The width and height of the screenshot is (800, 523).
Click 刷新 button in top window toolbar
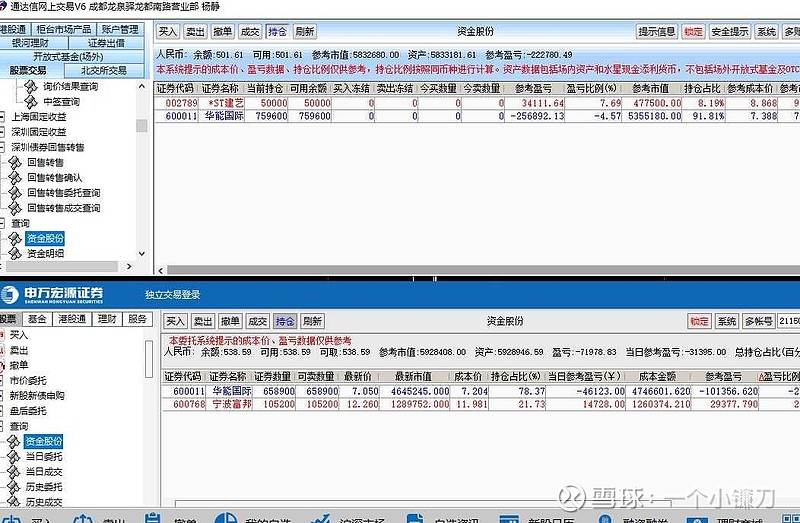(305, 32)
